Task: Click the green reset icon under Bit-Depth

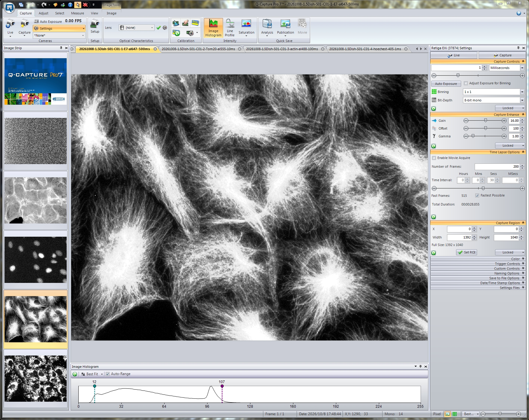Action: 434,109
